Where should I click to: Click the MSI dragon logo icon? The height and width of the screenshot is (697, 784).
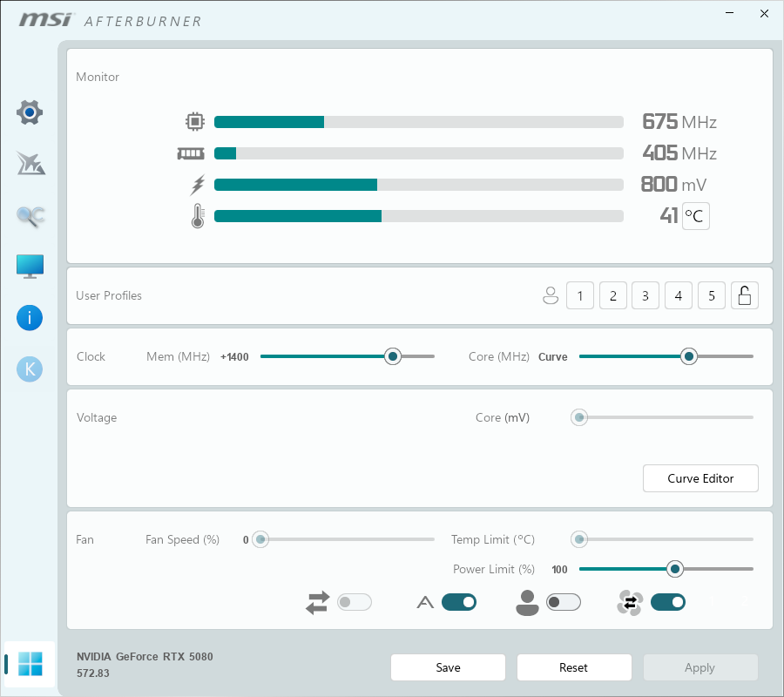click(30, 163)
